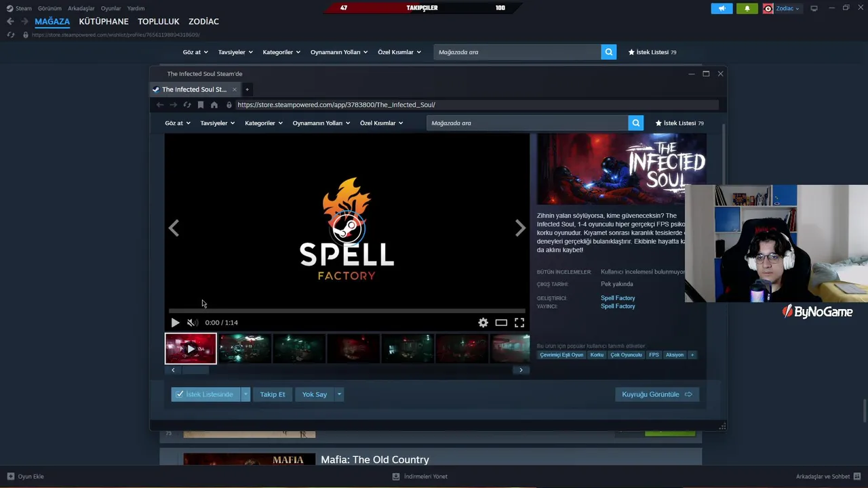Show next media with right arrow on video
The image size is (868, 488).
point(520,228)
